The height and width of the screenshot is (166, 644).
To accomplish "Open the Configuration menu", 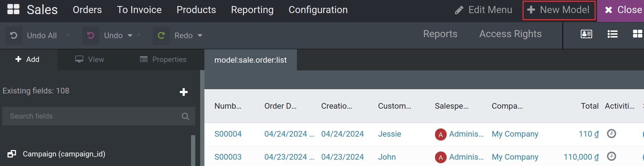I will click(x=318, y=10).
